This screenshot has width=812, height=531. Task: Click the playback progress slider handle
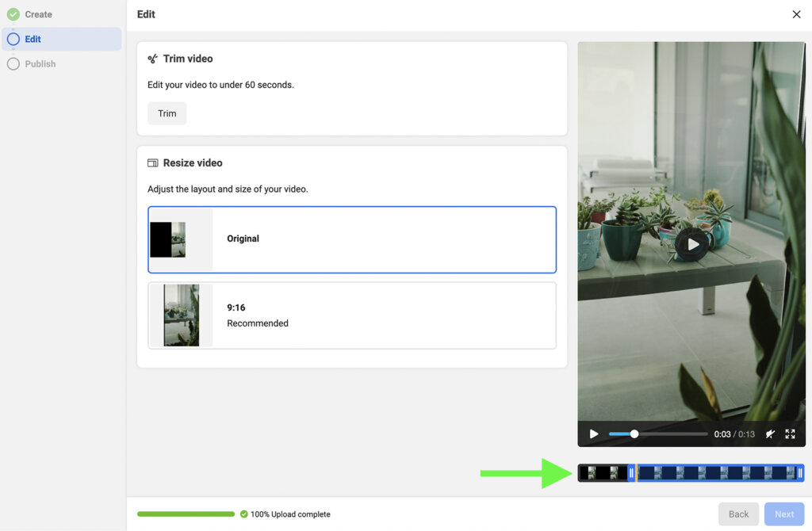pyautogui.click(x=634, y=434)
